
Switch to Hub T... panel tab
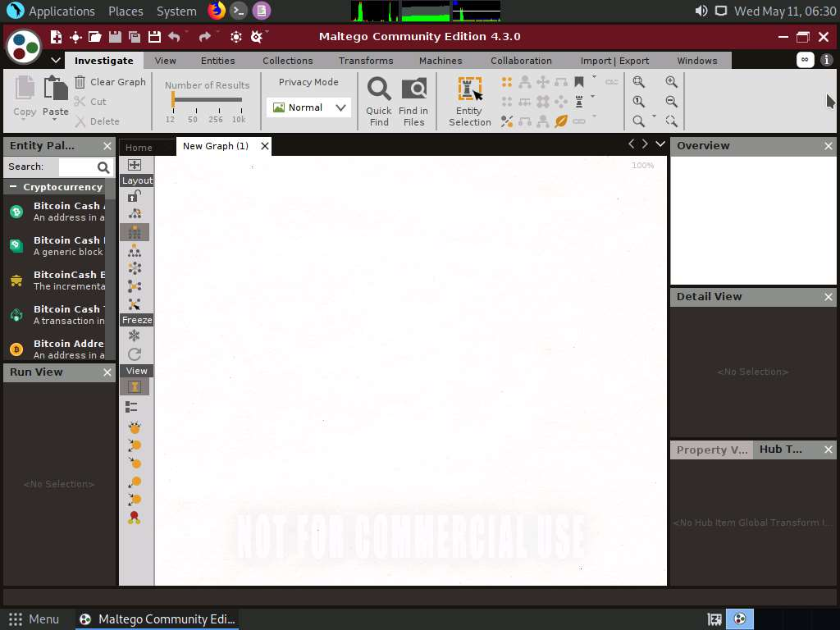781,450
